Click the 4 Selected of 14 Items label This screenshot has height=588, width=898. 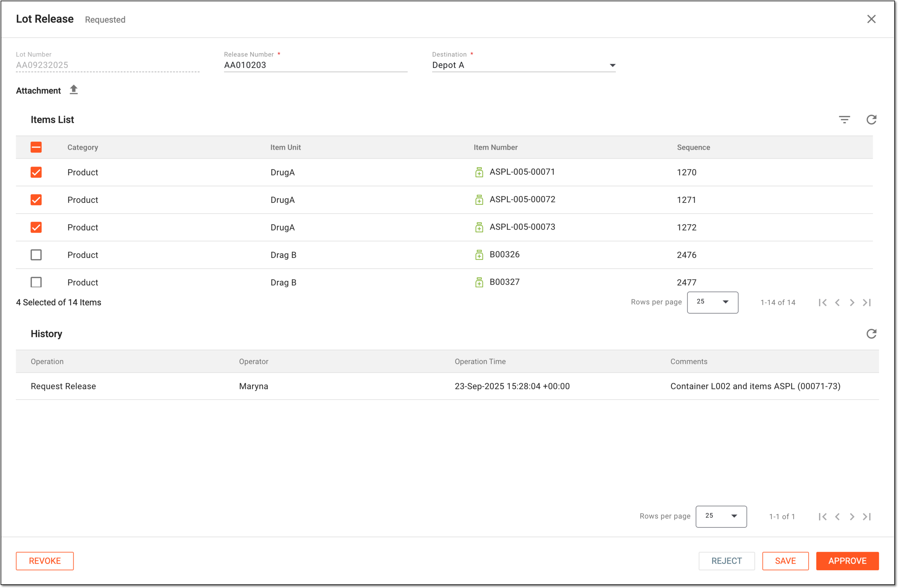[59, 303]
